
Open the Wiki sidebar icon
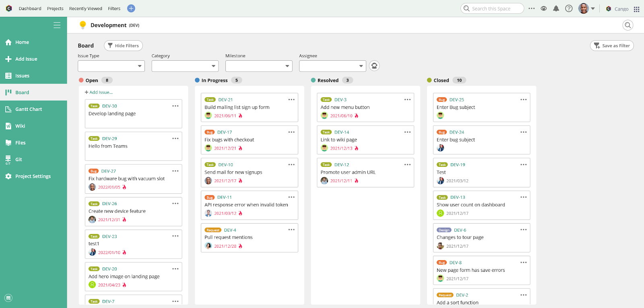(x=8, y=126)
